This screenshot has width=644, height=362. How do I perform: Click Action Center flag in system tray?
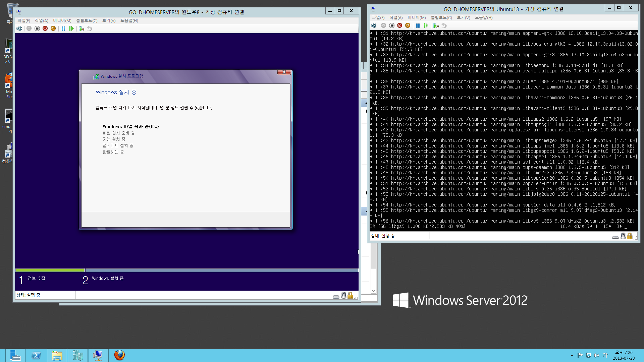[580, 355]
